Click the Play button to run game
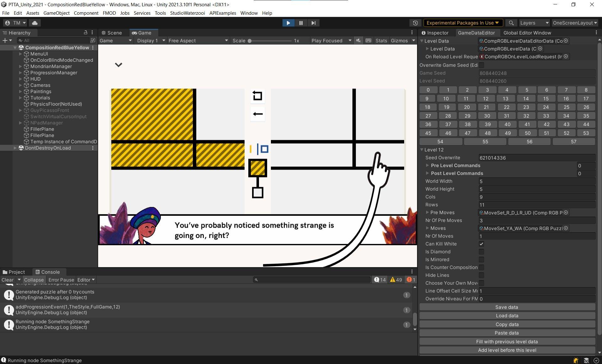This screenshot has width=602, height=364. click(288, 23)
